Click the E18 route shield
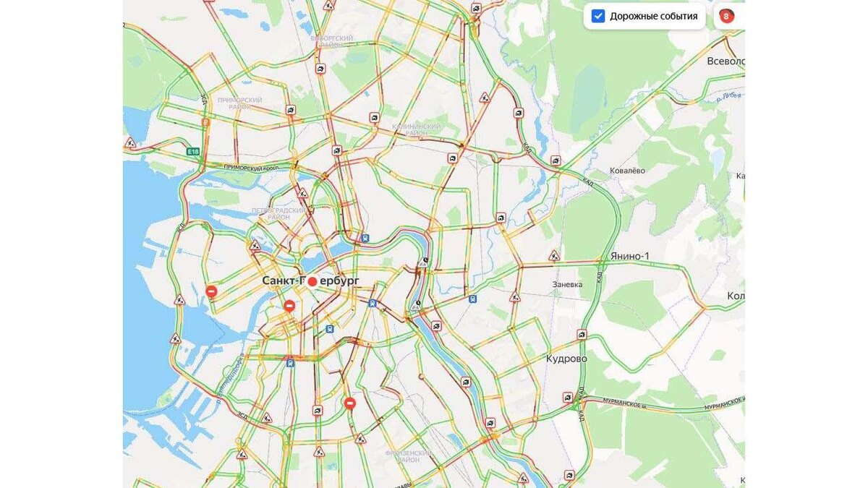This screenshot has width=868, height=488. [x=192, y=152]
